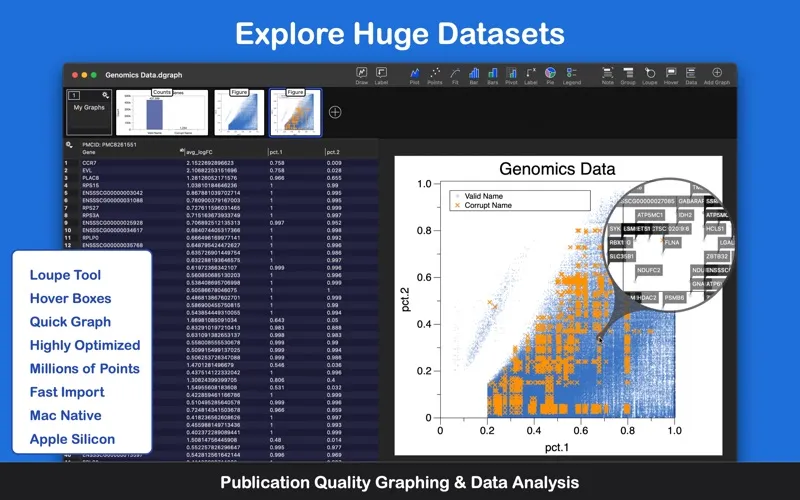Add a Points command
The width and height of the screenshot is (800, 500).
point(435,75)
